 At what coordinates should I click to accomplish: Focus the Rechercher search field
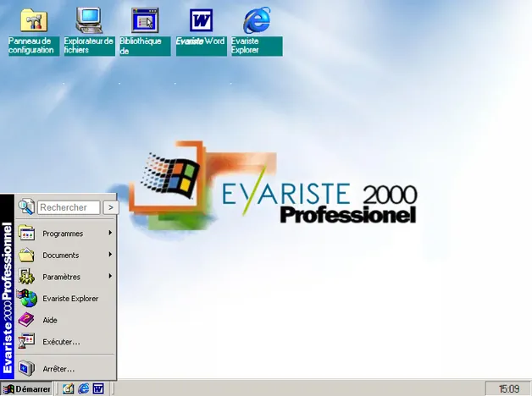pyautogui.click(x=69, y=207)
